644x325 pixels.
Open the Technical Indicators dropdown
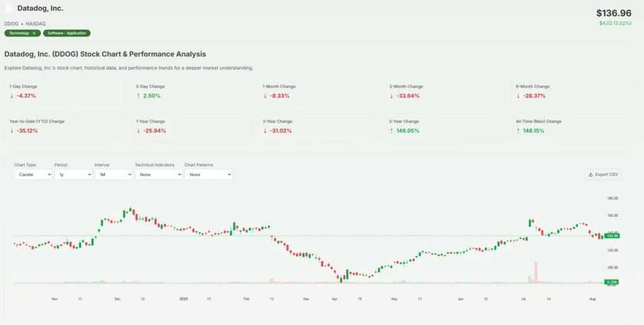tap(158, 174)
